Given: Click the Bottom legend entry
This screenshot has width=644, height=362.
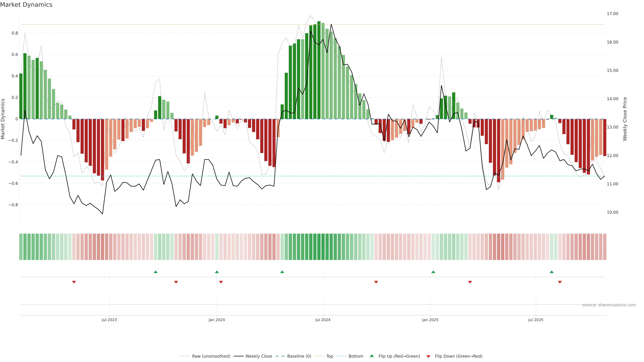Looking at the screenshot, I should [356, 356].
